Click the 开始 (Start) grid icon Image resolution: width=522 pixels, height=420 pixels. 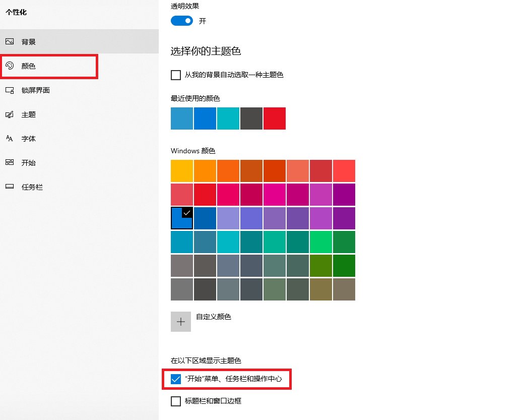pos(11,162)
